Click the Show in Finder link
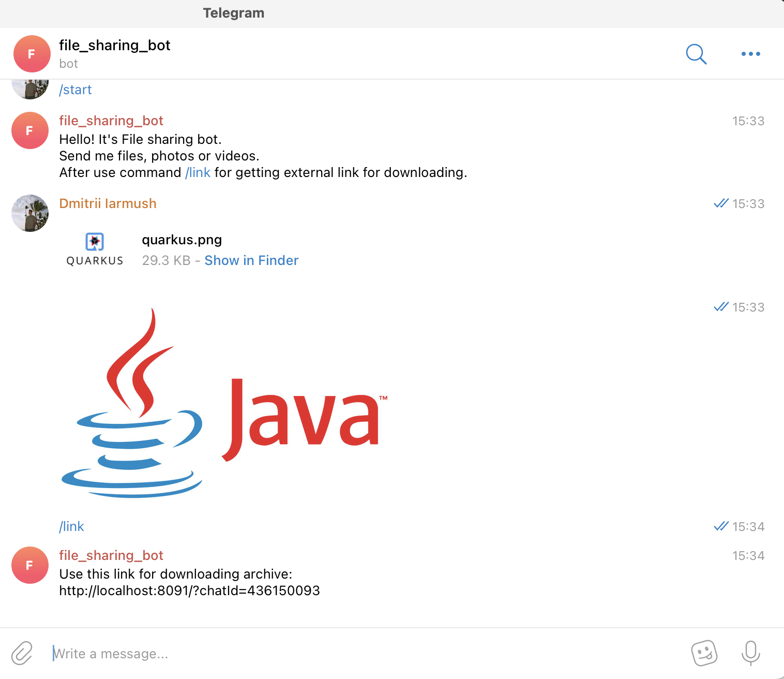This screenshot has width=784, height=679. pyautogui.click(x=251, y=260)
